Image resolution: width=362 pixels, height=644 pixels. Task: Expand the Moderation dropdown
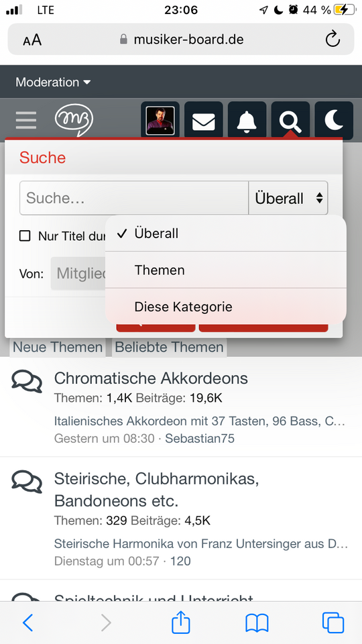pyautogui.click(x=53, y=82)
